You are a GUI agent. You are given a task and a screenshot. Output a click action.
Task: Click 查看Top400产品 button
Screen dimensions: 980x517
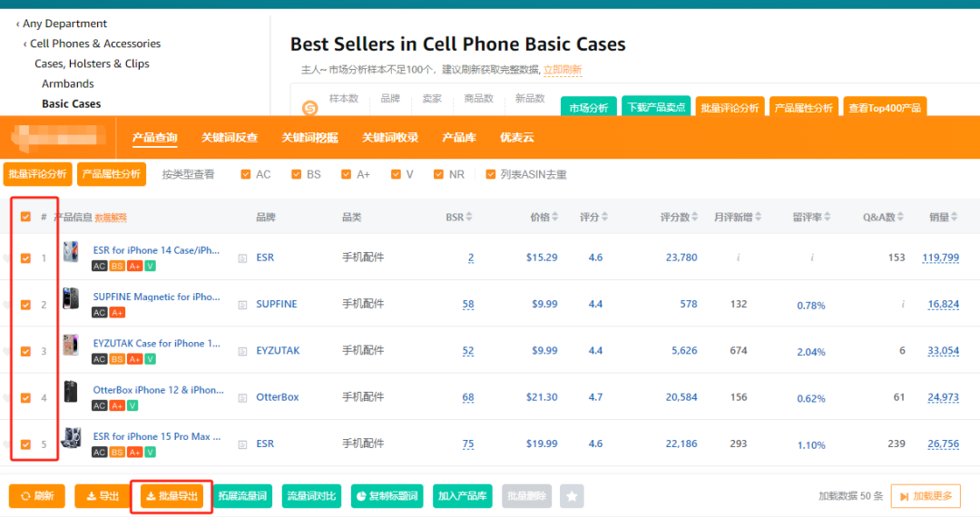[x=885, y=107]
